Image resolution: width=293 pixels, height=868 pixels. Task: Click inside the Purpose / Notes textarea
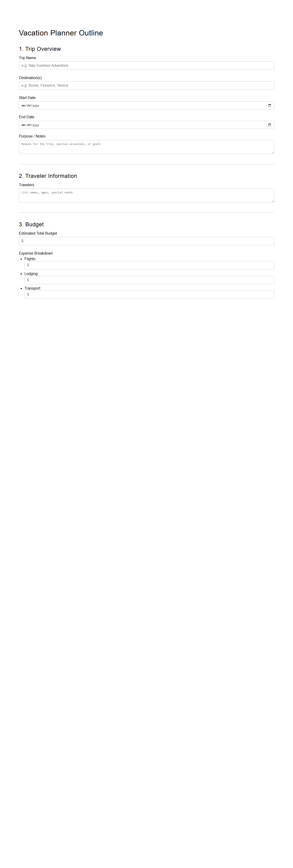click(146, 147)
